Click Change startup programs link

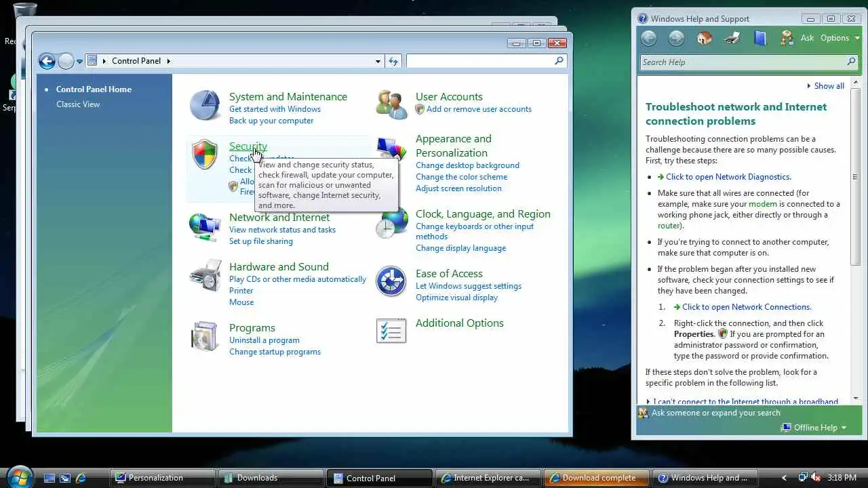pyautogui.click(x=275, y=352)
